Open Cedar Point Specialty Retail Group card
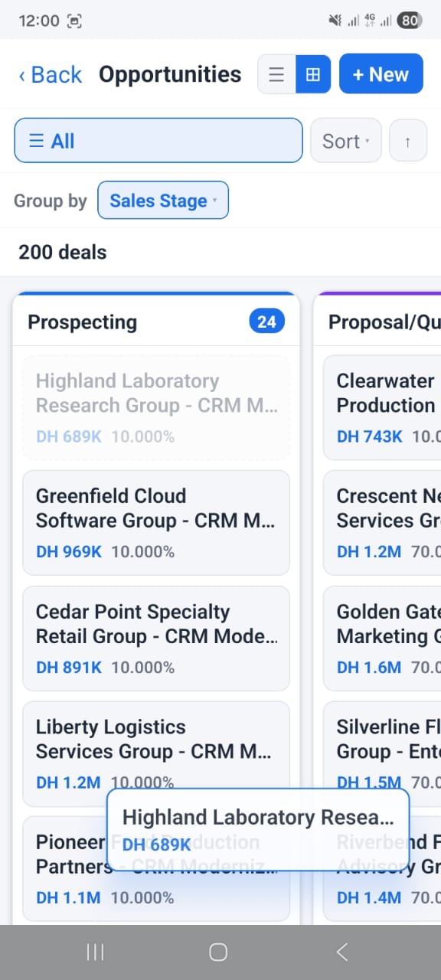Image resolution: width=441 pixels, height=980 pixels. tap(156, 639)
